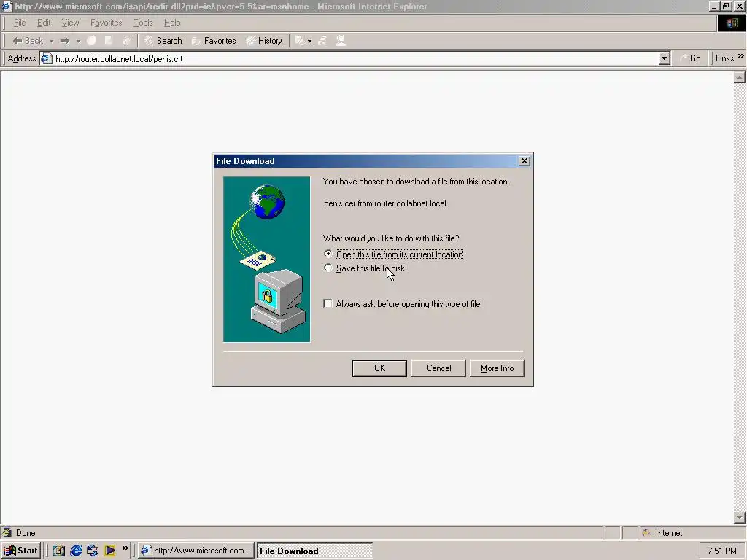Click the Start button
747x560 pixels.
click(20, 551)
